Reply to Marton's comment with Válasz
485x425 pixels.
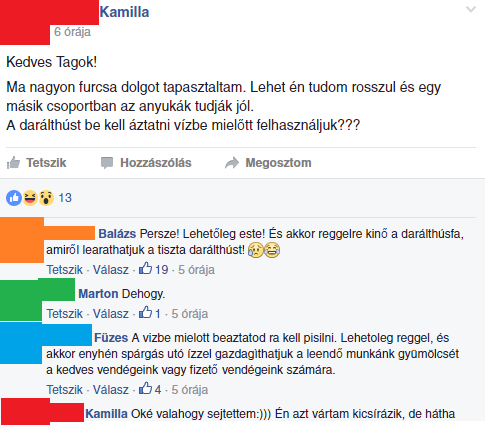(111, 313)
